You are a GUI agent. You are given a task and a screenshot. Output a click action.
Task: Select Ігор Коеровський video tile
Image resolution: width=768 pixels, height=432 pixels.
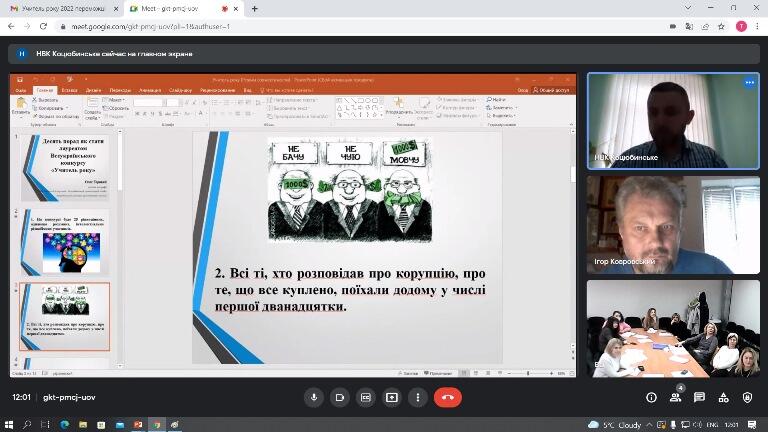click(x=673, y=225)
